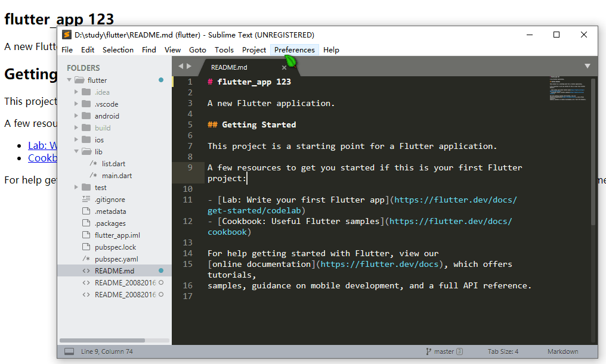Click the pubspec.yaml source file icon
The height and width of the screenshot is (364, 606).
(86, 259)
